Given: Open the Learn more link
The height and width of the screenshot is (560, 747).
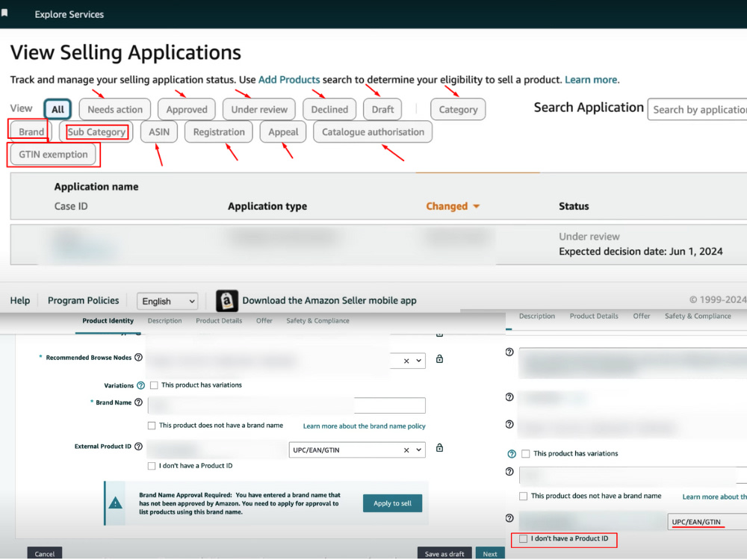Looking at the screenshot, I should pos(591,80).
